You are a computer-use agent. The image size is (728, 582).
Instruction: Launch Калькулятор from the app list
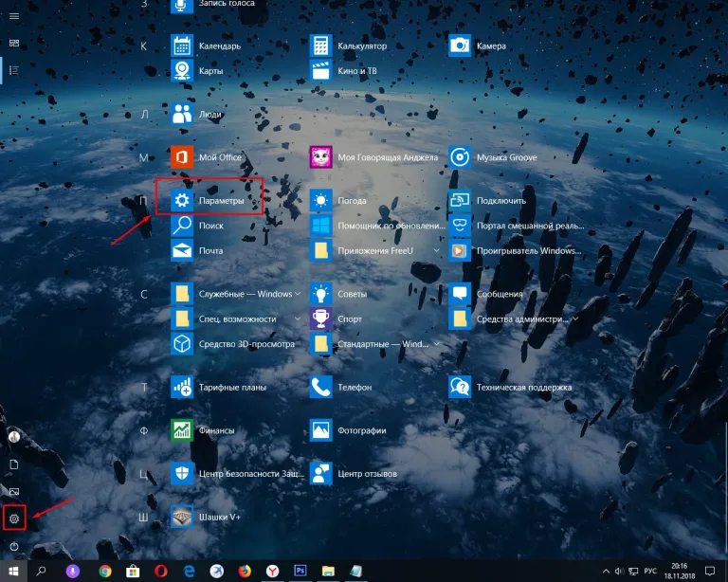coord(348,45)
